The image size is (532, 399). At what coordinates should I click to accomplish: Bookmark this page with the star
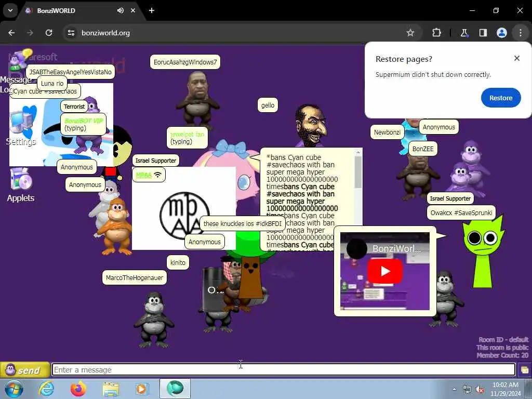[x=410, y=33]
